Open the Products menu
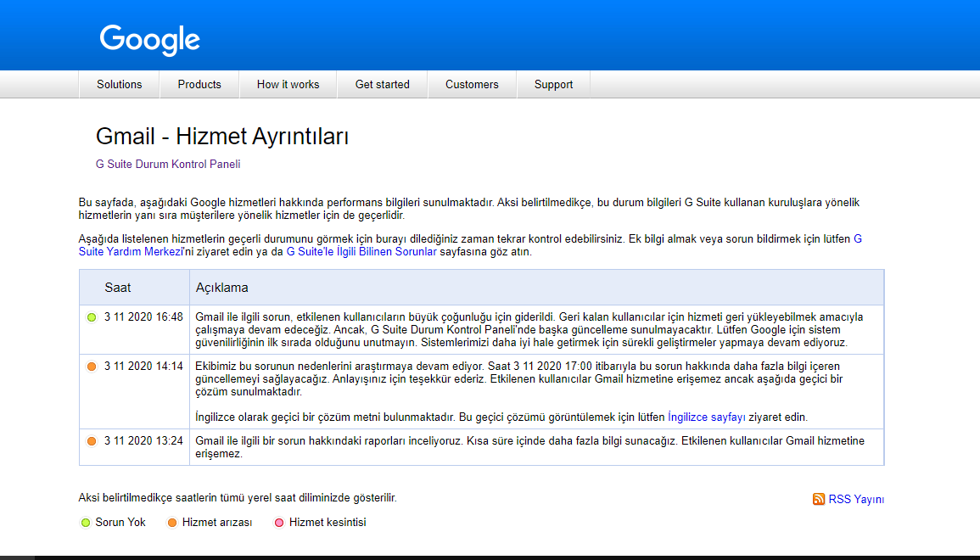This screenshot has height=560, width=980. coord(199,85)
